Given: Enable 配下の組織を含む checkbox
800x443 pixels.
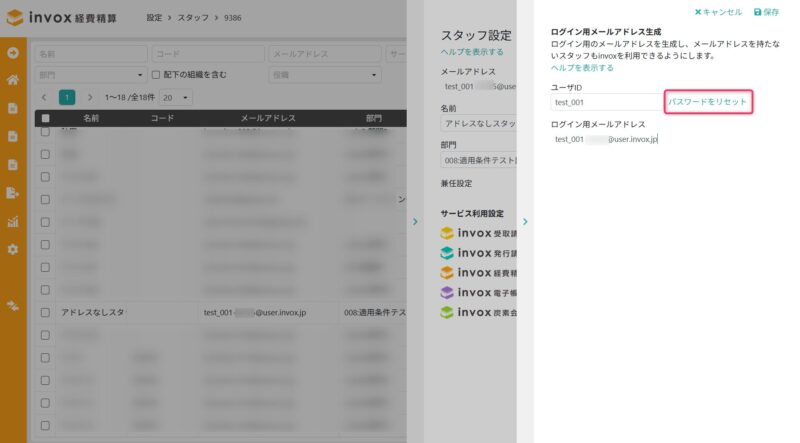Looking at the screenshot, I should 156,75.
